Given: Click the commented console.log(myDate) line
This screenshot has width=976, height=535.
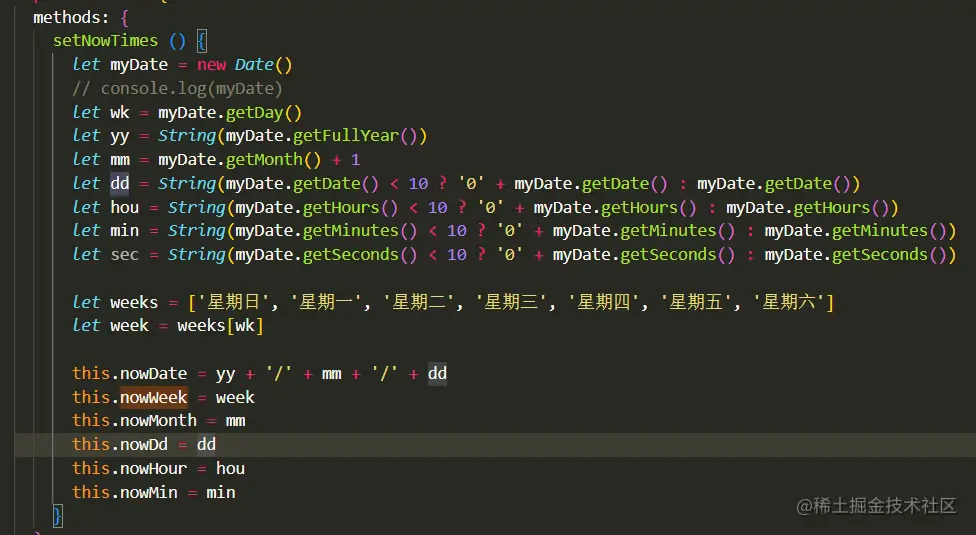Looking at the screenshot, I should 177,88.
